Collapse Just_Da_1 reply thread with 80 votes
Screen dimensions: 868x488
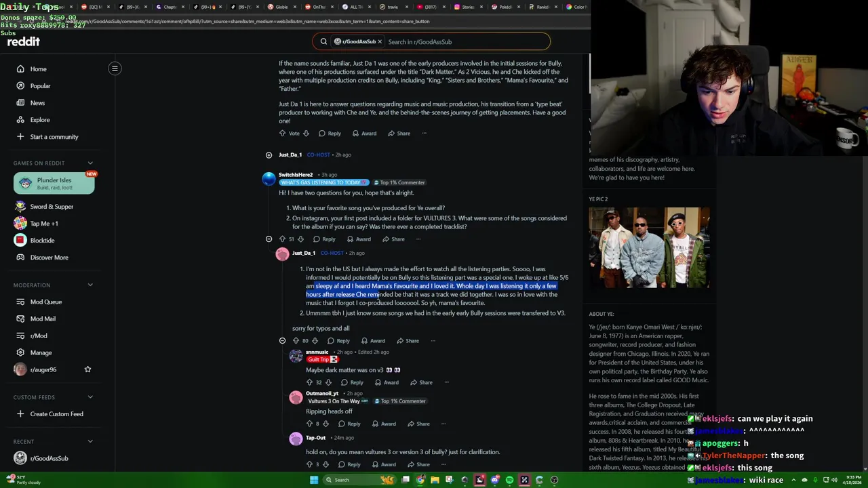[282, 341]
